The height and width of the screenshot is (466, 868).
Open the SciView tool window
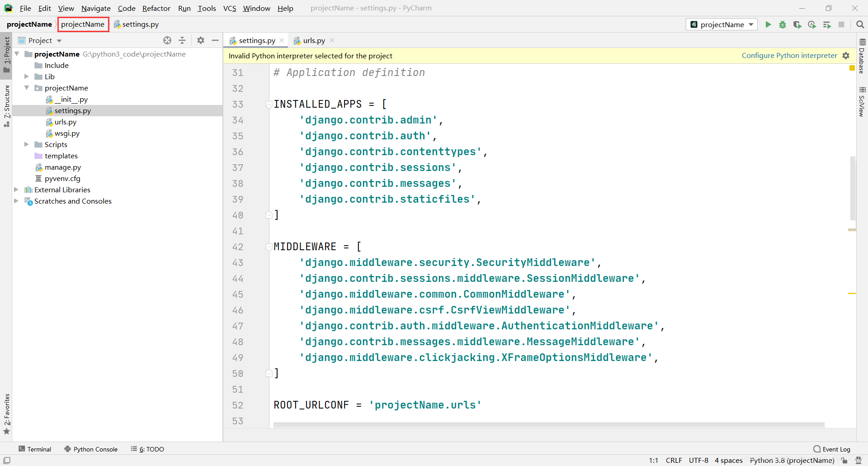(x=862, y=102)
